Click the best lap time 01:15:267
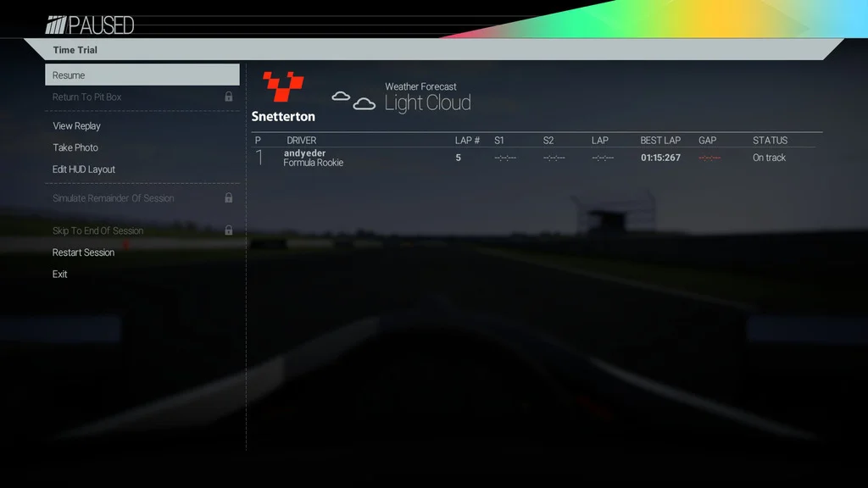868x488 pixels. (x=660, y=158)
